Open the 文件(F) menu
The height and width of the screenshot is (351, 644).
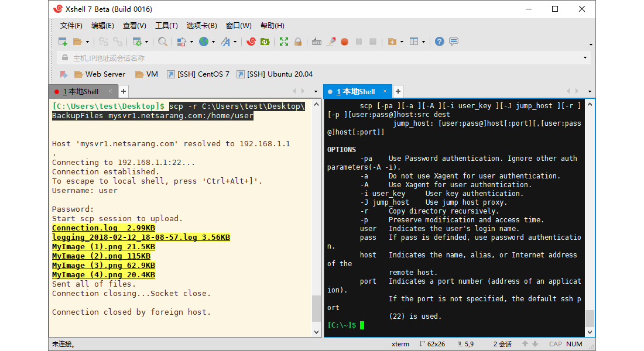(x=71, y=26)
